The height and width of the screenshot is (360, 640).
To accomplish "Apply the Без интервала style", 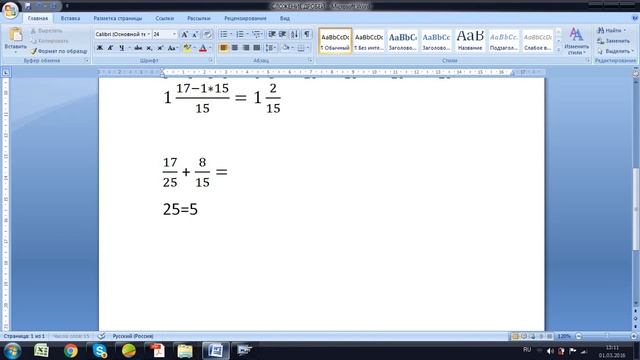I will [x=369, y=41].
